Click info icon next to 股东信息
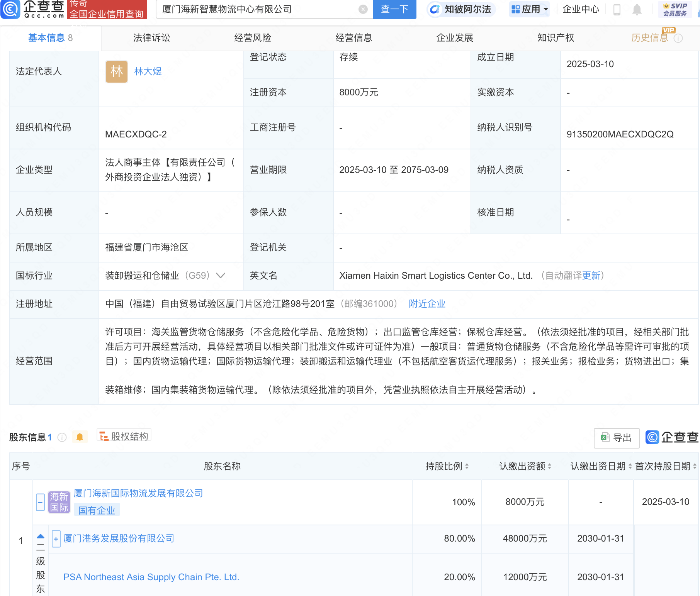 (62, 437)
